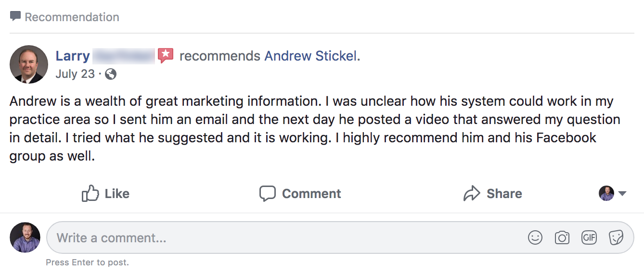Open Larry's profile name link
The image size is (644, 274).
pos(73,56)
